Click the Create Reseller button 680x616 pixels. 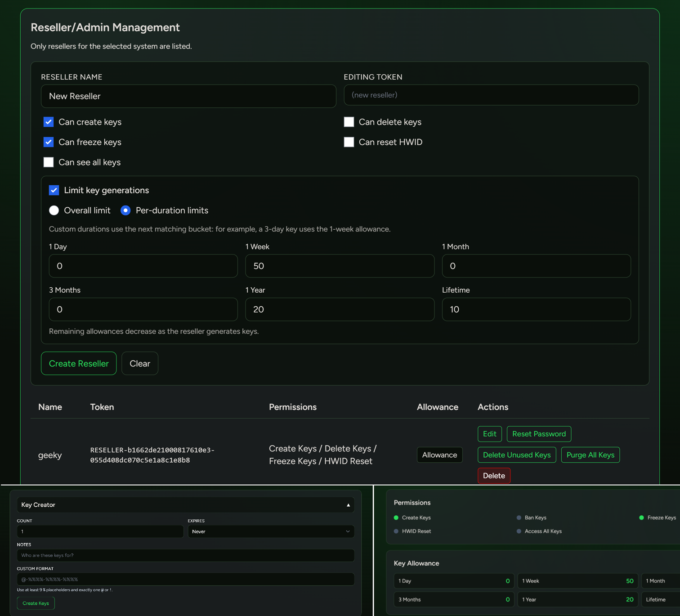pyautogui.click(x=79, y=363)
